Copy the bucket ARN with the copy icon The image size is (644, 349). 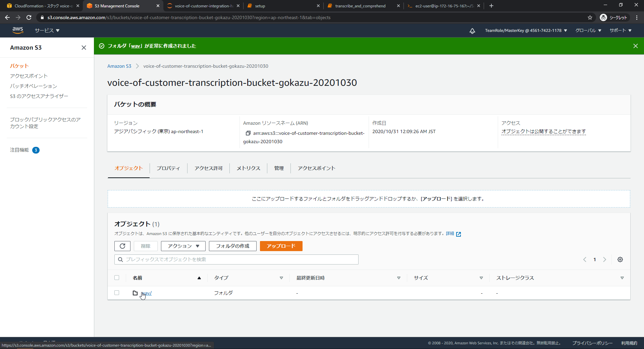(248, 133)
